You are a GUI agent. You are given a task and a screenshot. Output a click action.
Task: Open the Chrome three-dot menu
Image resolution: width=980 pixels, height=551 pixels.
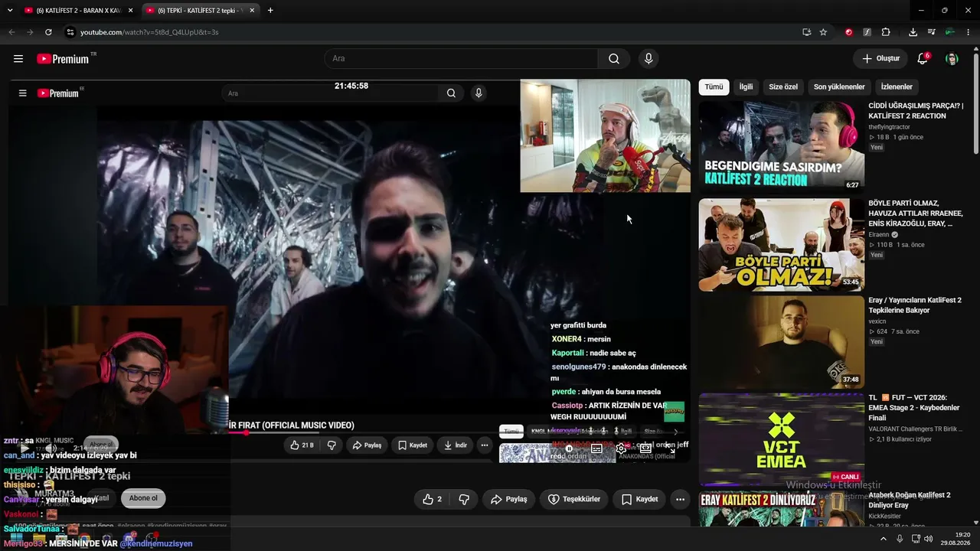coord(968,32)
